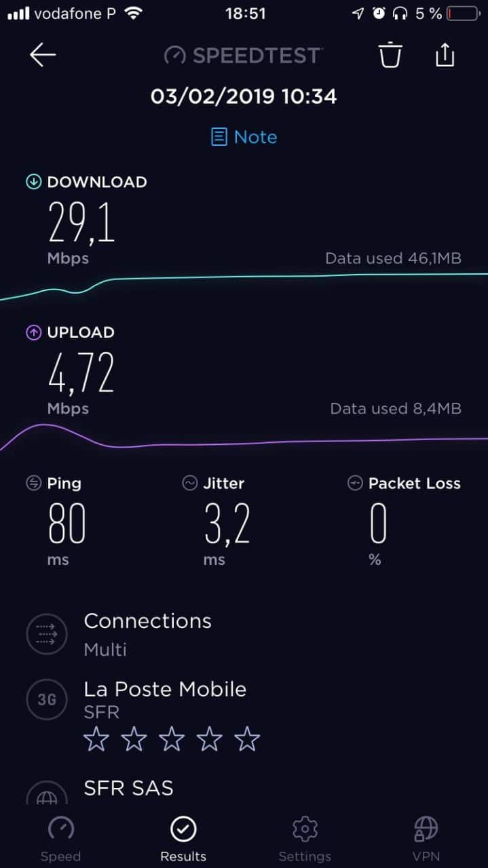Tap the Connections Multi icon
488x868 pixels.
coord(47,634)
